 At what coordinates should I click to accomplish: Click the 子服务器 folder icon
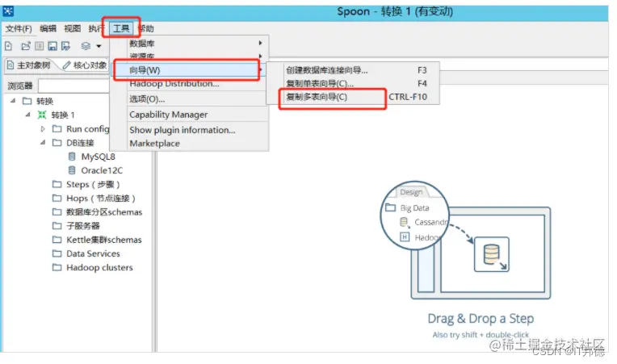tap(57, 226)
